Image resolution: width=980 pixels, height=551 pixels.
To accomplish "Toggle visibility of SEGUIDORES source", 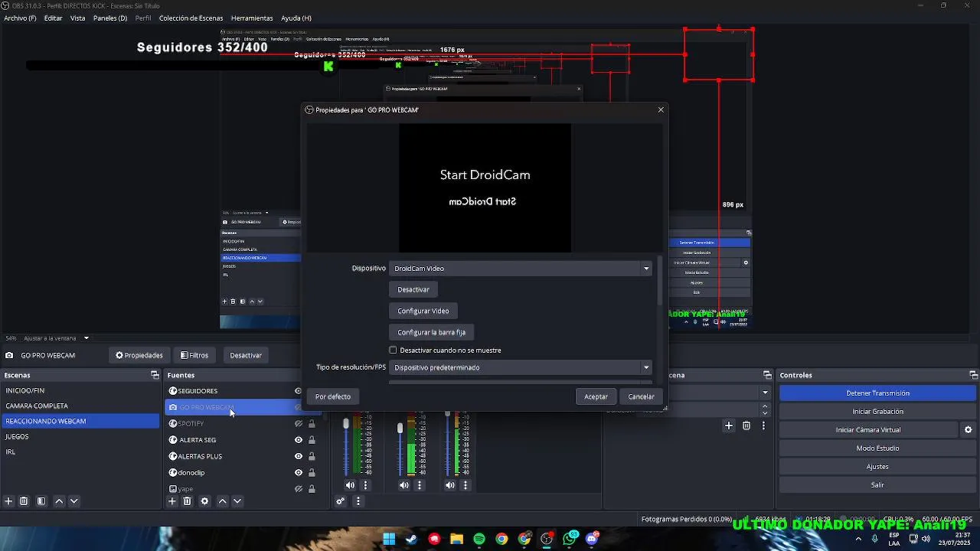I will (299, 391).
